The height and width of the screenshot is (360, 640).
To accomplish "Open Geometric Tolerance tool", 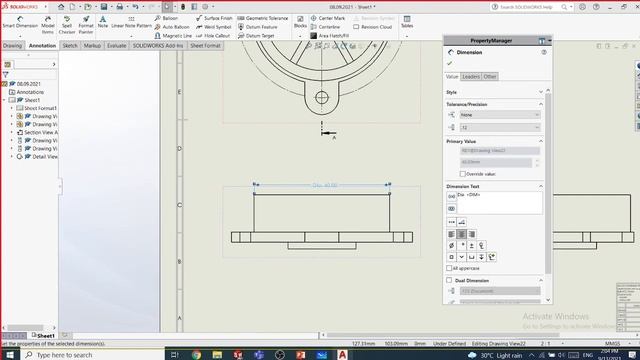I will click(262, 18).
